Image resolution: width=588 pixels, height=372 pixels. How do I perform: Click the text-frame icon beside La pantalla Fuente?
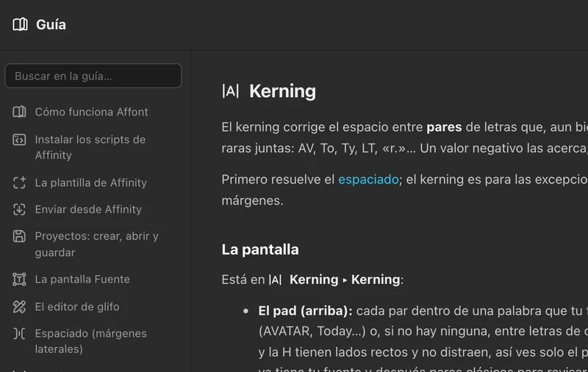19,279
